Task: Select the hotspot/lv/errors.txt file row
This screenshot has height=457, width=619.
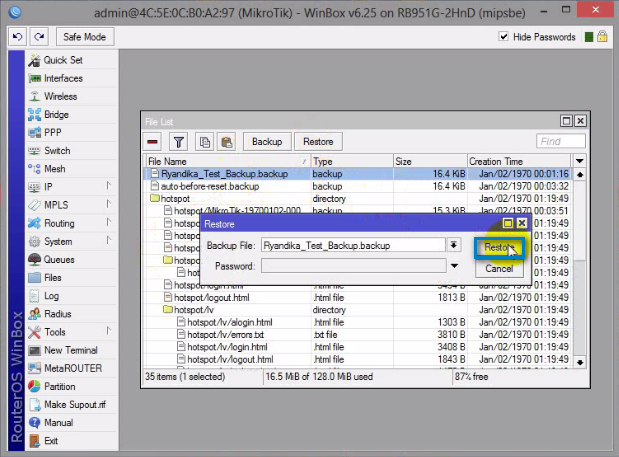Action: [358, 335]
